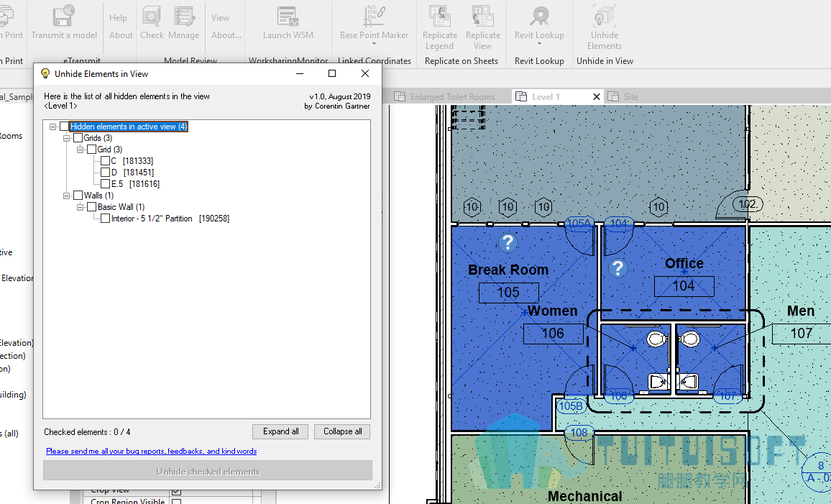This screenshot has width=831, height=504.
Task: Select door tag 108
Action: pos(579,432)
